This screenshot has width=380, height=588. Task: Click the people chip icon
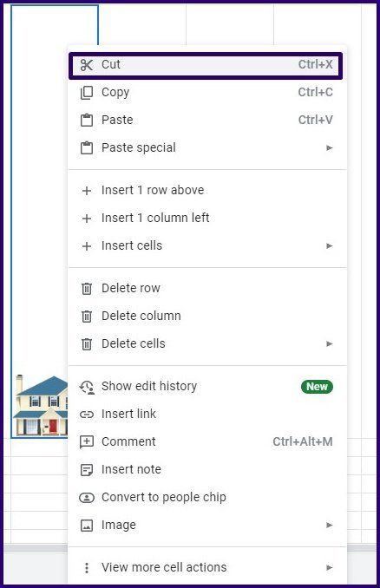[x=87, y=498]
